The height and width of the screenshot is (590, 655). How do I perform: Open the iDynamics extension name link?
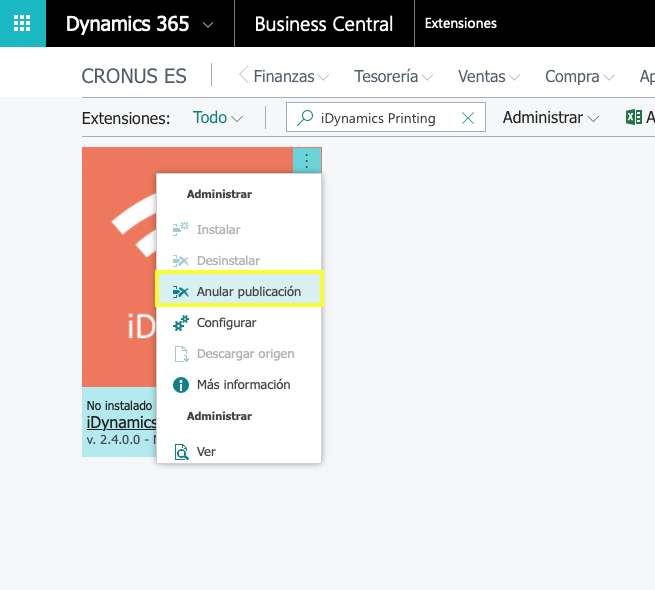[121, 422]
